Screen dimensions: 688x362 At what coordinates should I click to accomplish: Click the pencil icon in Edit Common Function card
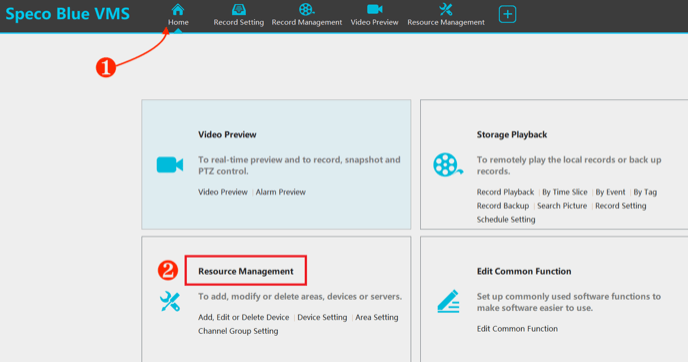tap(448, 301)
